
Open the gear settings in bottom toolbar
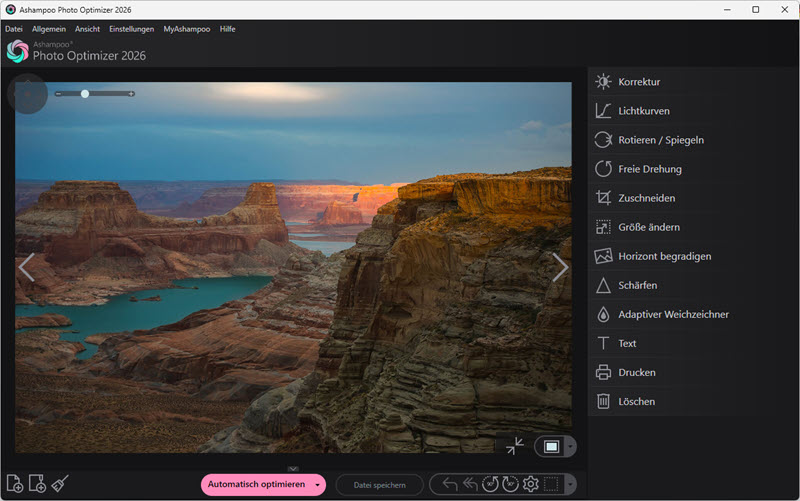531,484
